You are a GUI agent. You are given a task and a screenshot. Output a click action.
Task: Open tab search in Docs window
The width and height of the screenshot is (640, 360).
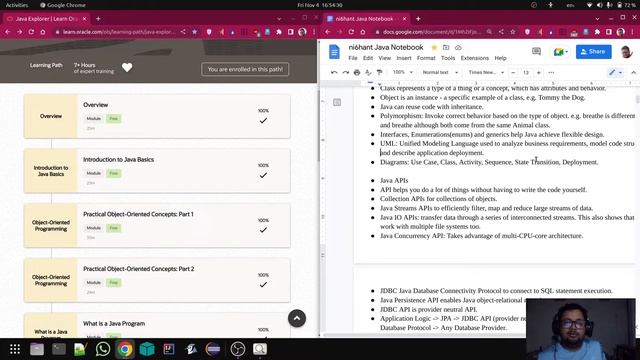pyautogui.click(x=597, y=19)
